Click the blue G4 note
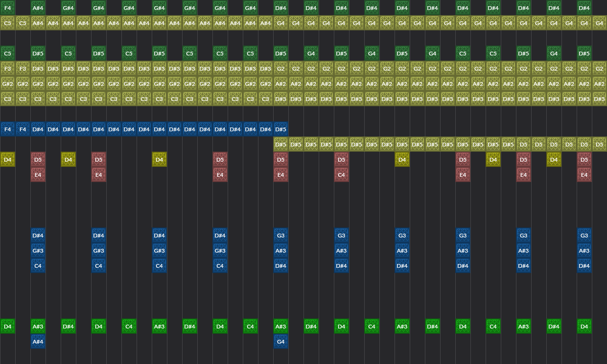 (281, 342)
